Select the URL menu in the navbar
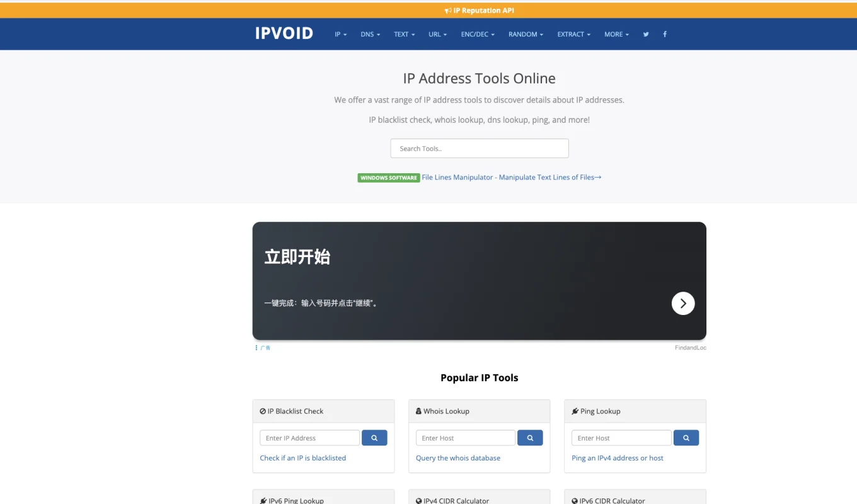 tap(437, 34)
